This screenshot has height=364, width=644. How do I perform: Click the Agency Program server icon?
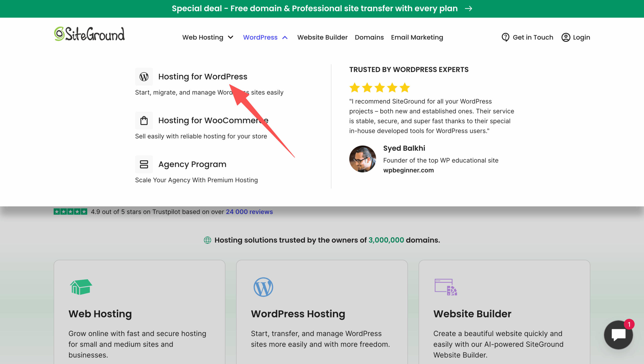[x=144, y=164]
